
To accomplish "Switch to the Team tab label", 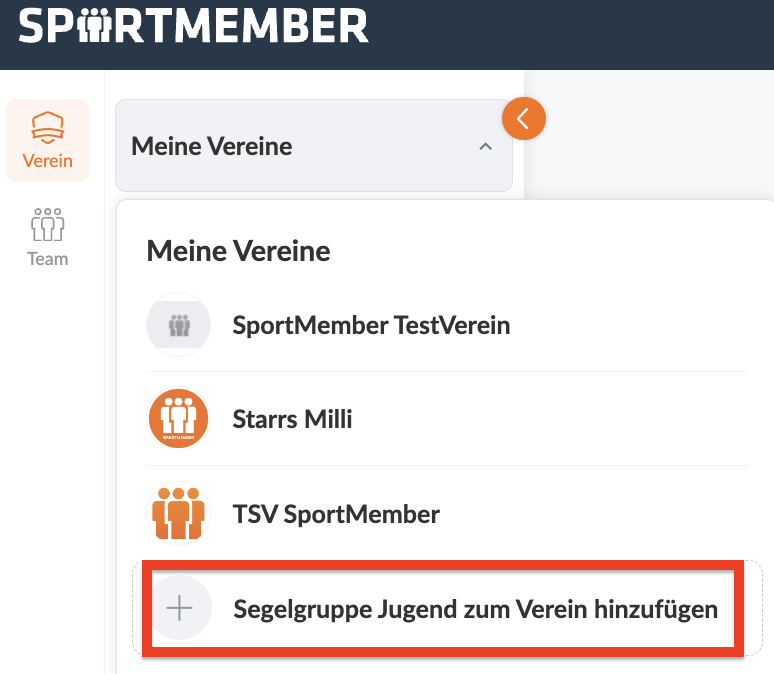I will (x=48, y=259).
